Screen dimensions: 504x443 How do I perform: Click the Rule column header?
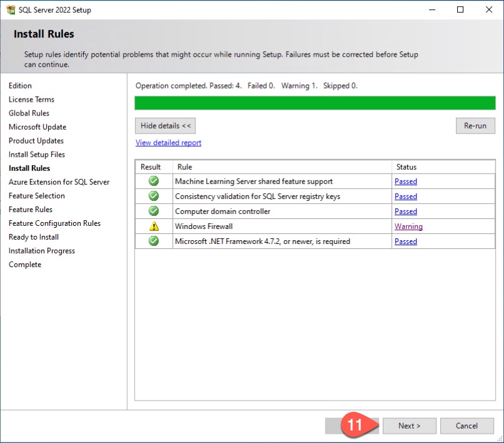pos(185,167)
